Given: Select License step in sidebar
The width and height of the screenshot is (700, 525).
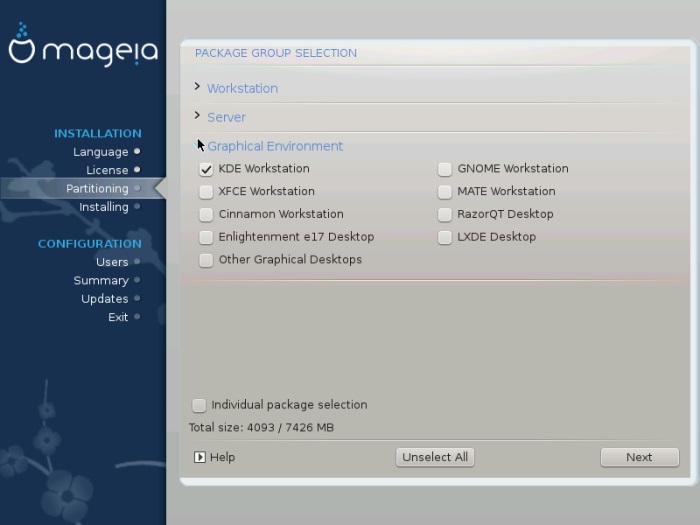Looking at the screenshot, I should coord(107,170).
